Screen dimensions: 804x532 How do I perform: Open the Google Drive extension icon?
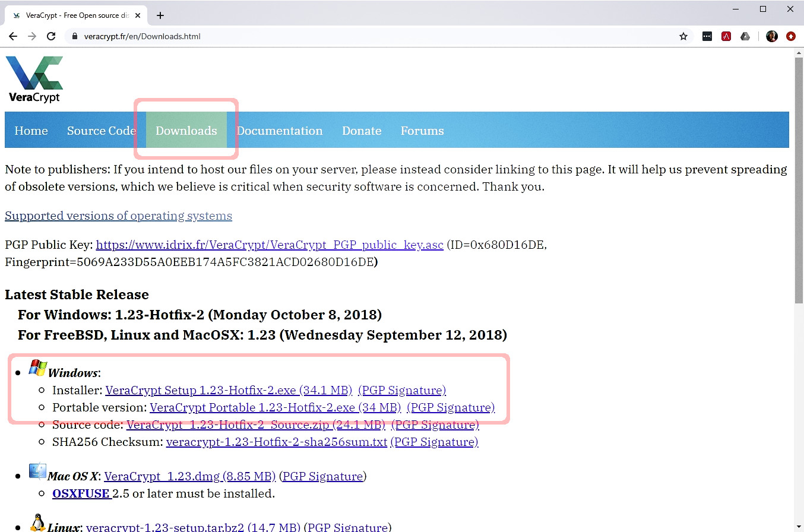[745, 36]
